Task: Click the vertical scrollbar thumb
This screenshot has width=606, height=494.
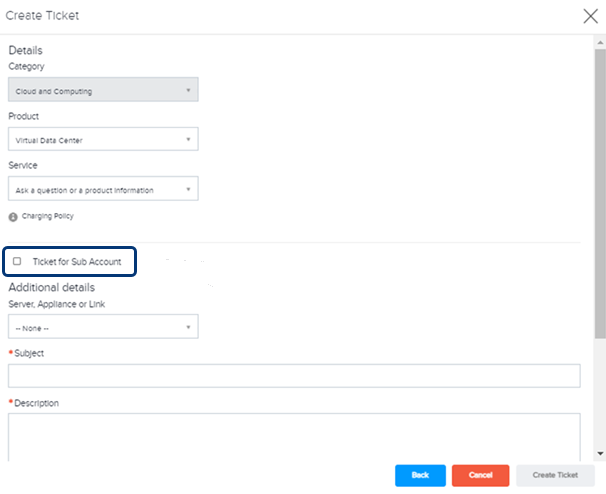Action: coord(600,193)
